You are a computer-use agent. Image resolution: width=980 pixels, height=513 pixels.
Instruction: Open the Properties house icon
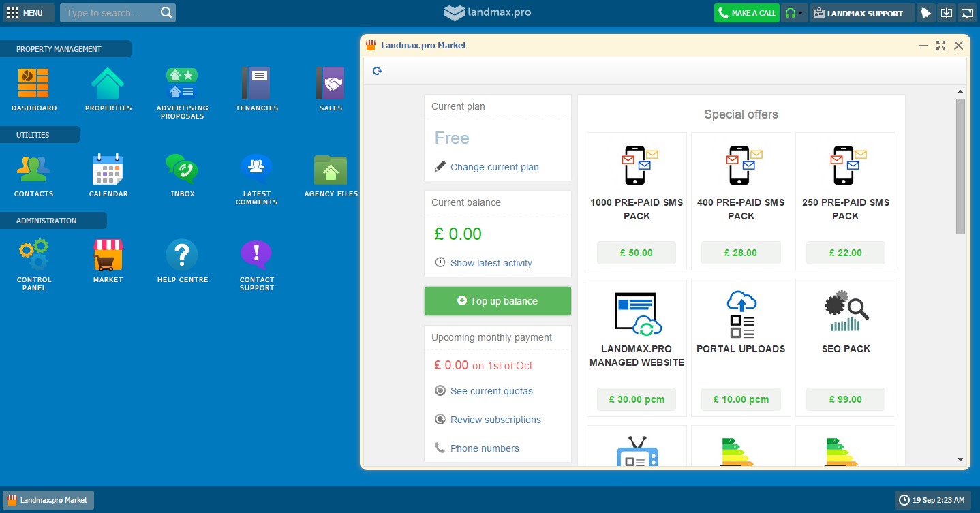[108, 84]
